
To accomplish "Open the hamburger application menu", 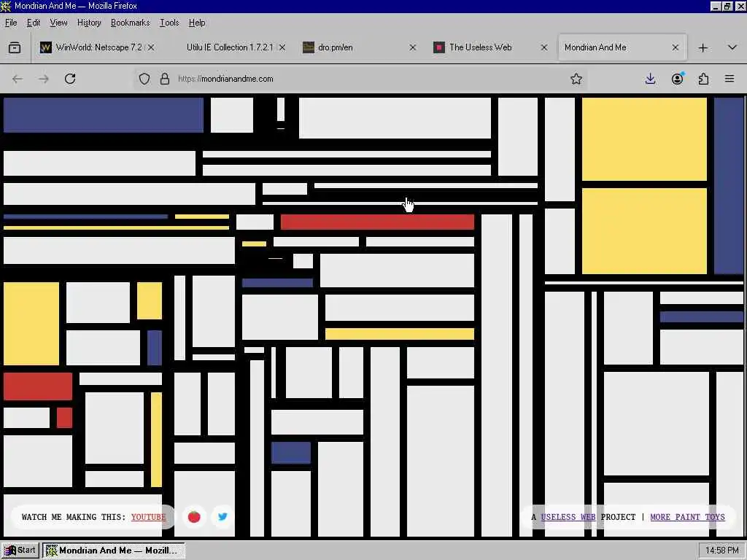I will pos(729,79).
